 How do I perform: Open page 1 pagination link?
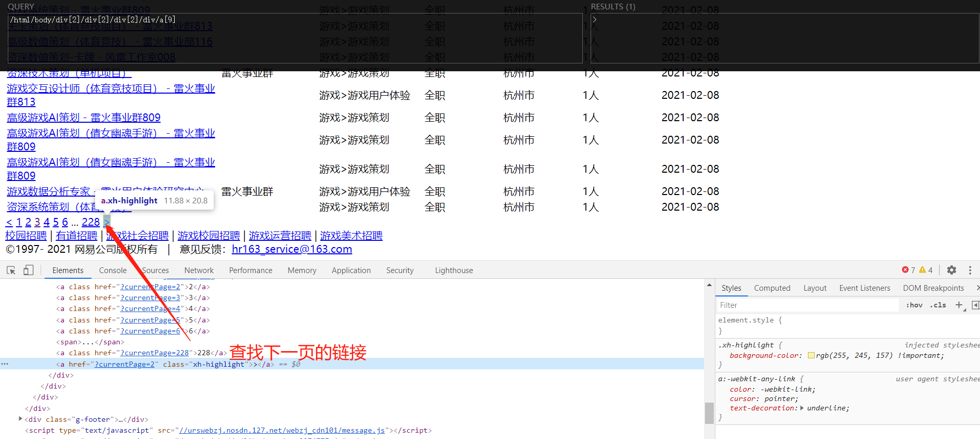tap(19, 222)
